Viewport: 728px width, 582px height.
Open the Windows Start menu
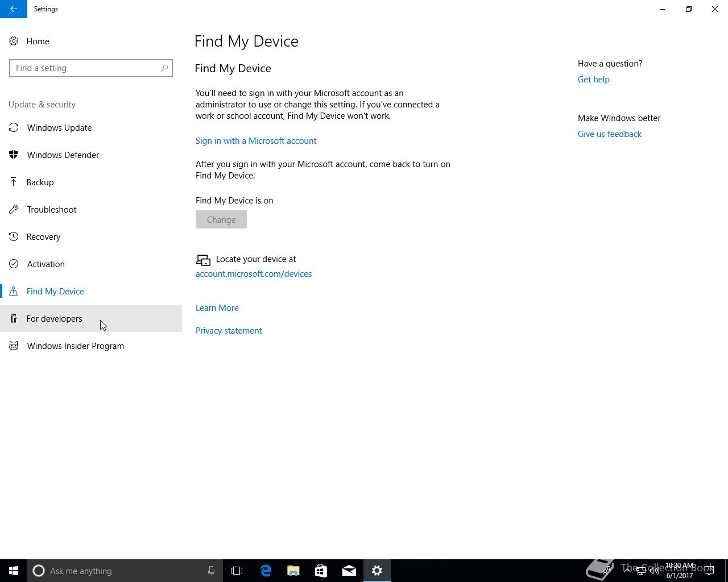coord(14,571)
